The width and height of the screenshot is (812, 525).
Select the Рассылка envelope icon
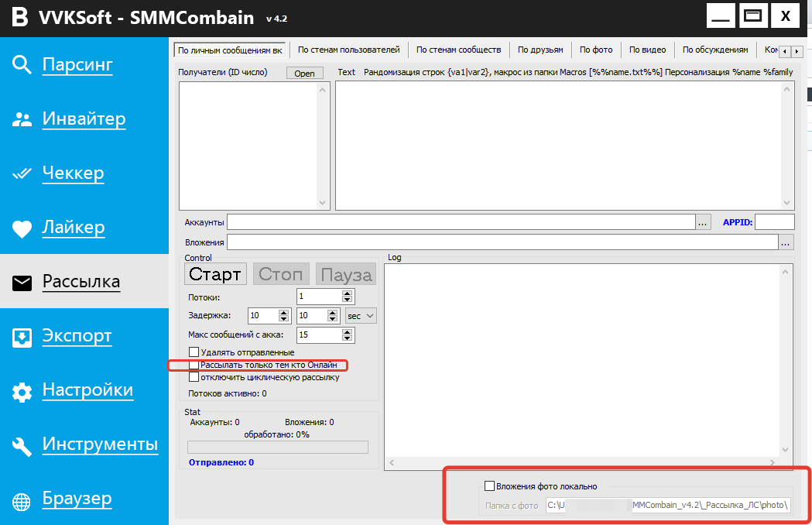22,282
